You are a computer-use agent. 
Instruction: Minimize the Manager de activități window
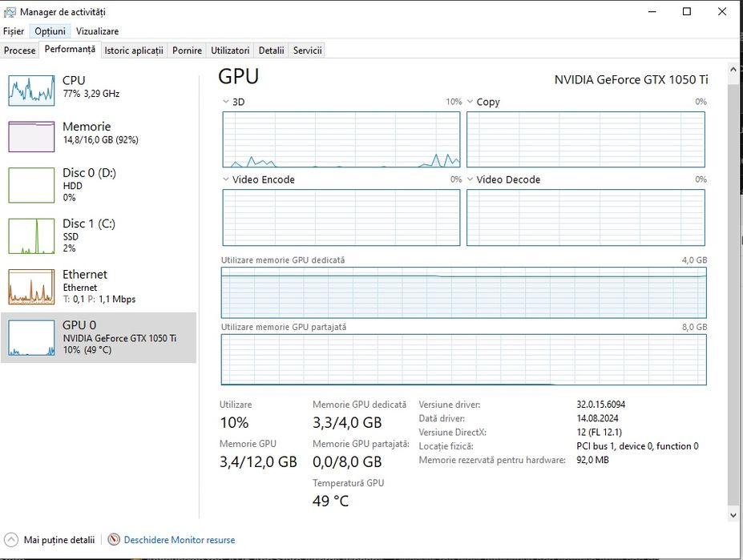(652, 11)
